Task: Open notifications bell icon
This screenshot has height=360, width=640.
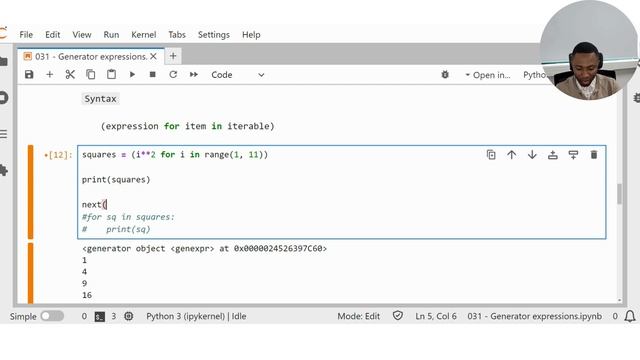Action: pos(630,316)
